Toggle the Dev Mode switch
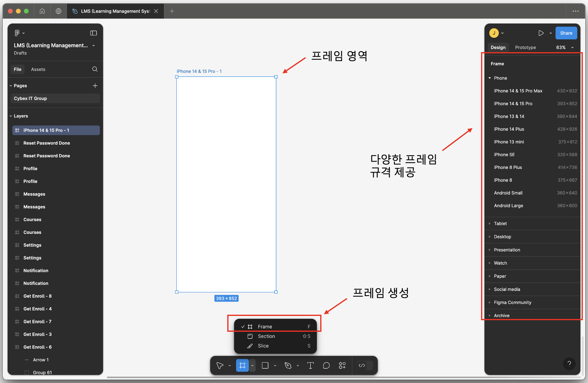Screen dimensions: 588x383 364,365
